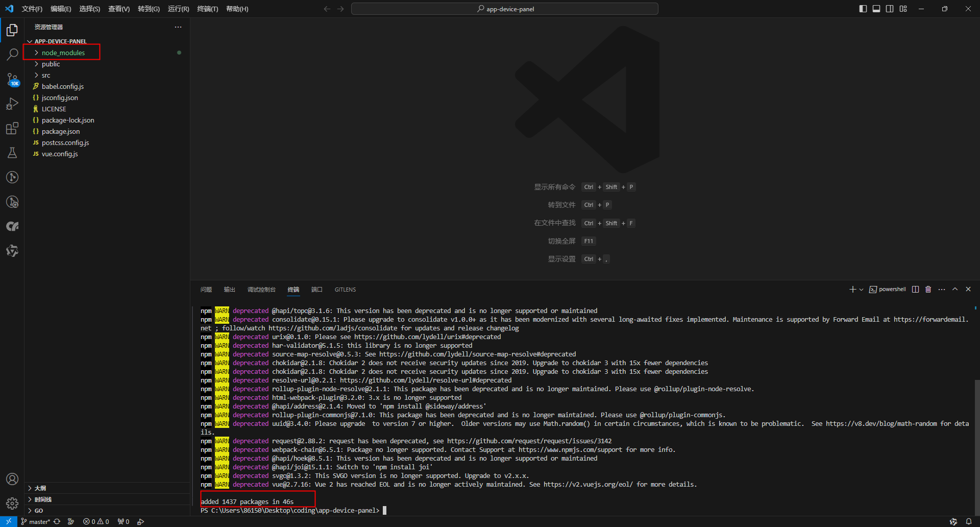Open the Search view in activity bar

click(12, 55)
